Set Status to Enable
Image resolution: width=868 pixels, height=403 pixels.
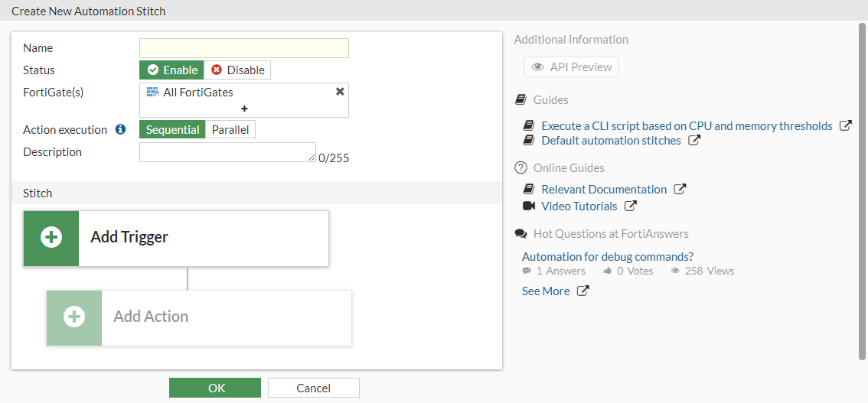[x=171, y=70]
